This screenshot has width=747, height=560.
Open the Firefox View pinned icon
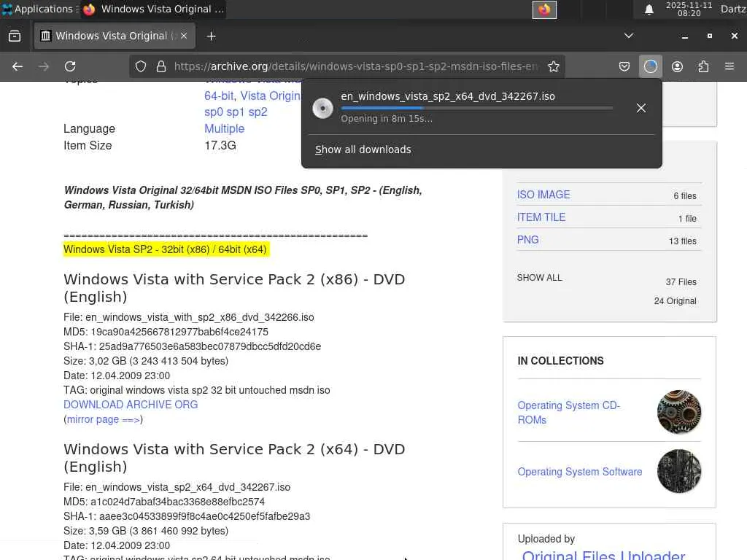point(15,36)
